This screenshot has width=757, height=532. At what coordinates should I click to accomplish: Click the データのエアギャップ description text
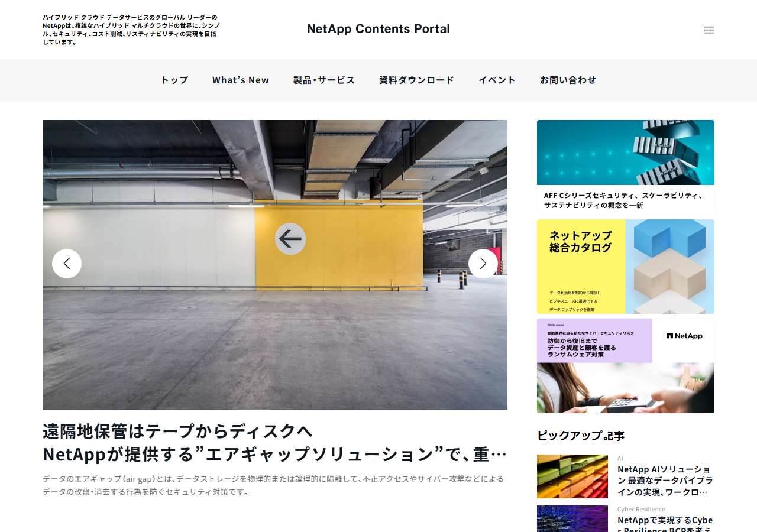[273, 485]
